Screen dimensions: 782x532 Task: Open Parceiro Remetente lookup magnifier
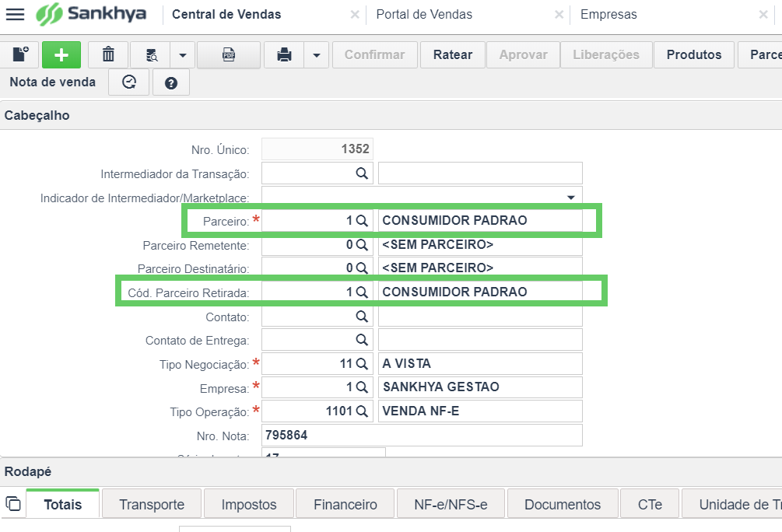click(362, 245)
